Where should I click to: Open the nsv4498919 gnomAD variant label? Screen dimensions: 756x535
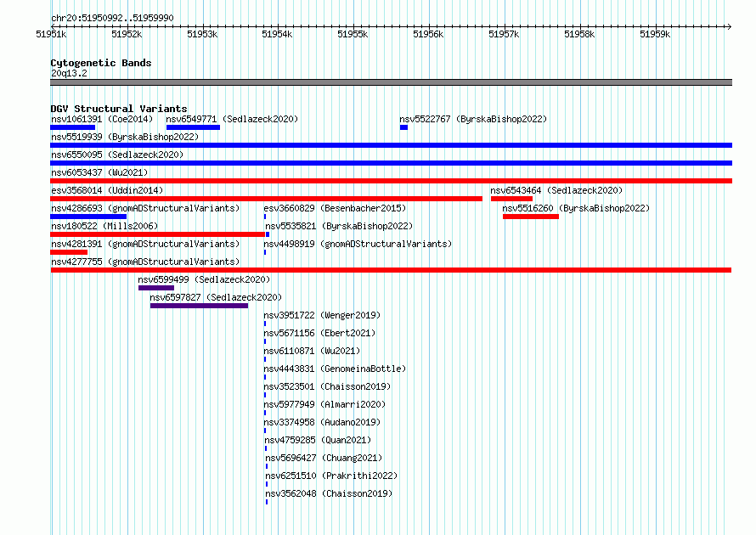point(358,244)
